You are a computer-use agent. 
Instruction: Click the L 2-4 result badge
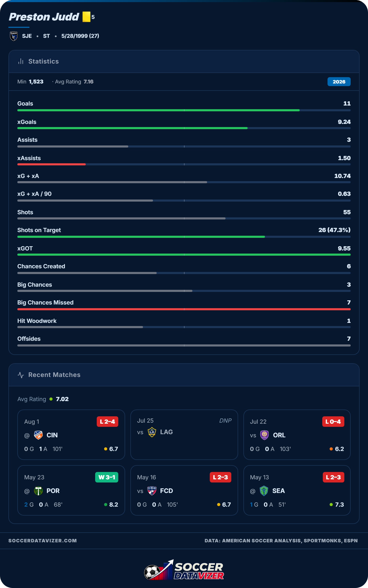[x=107, y=422]
